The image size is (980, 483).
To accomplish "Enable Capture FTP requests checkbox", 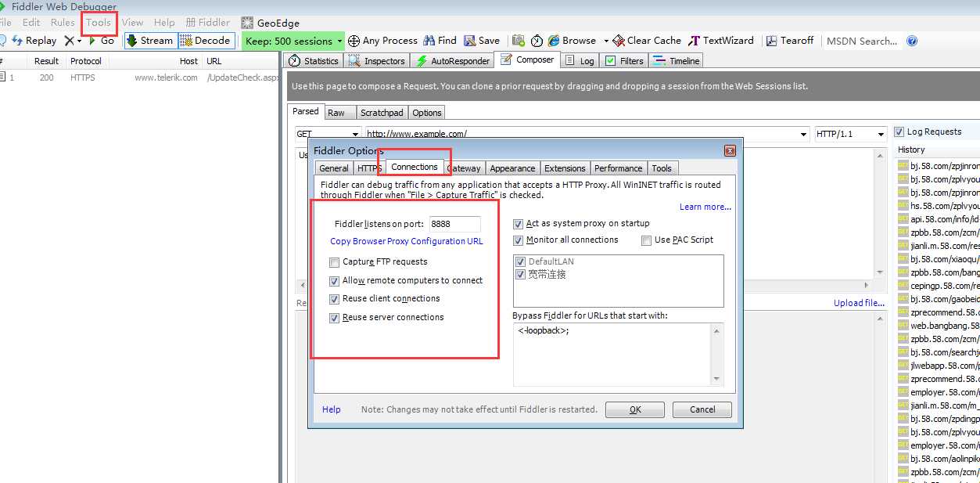I will pyautogui.click(x=335, y=262).
